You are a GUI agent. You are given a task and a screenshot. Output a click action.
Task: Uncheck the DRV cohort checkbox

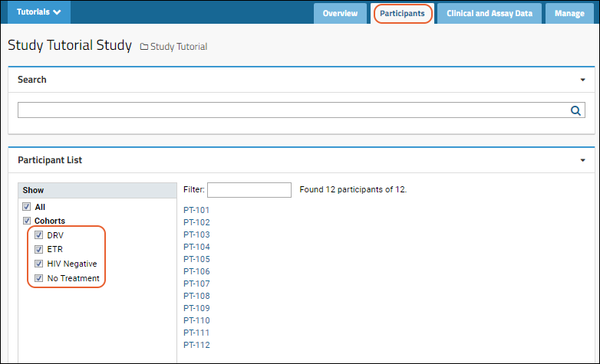click(38, 234)
